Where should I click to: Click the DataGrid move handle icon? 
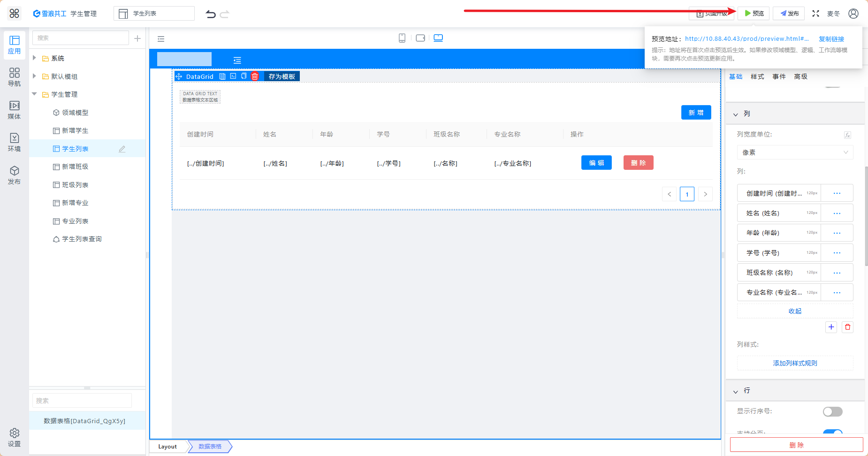pos(179,76)
